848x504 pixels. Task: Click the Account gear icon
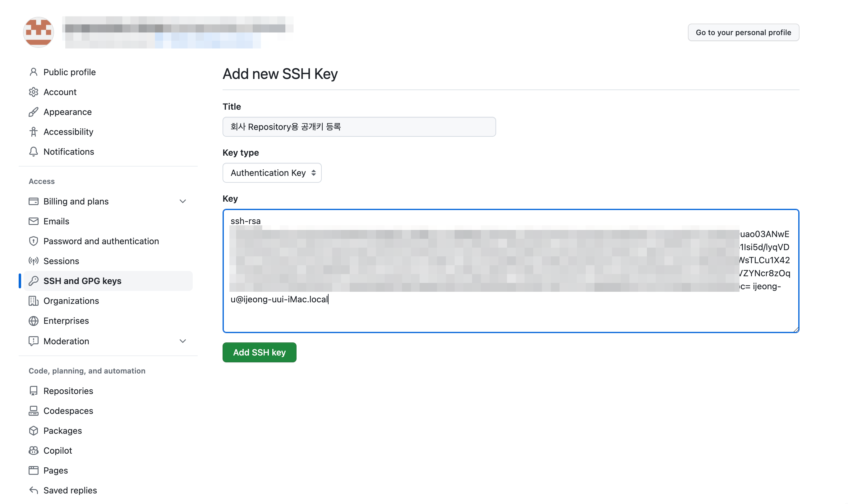pyautogui.click(x=33, y=92)
